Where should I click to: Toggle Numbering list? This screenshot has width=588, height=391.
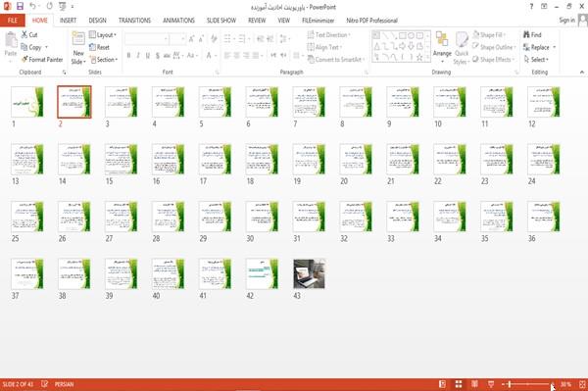243,38
